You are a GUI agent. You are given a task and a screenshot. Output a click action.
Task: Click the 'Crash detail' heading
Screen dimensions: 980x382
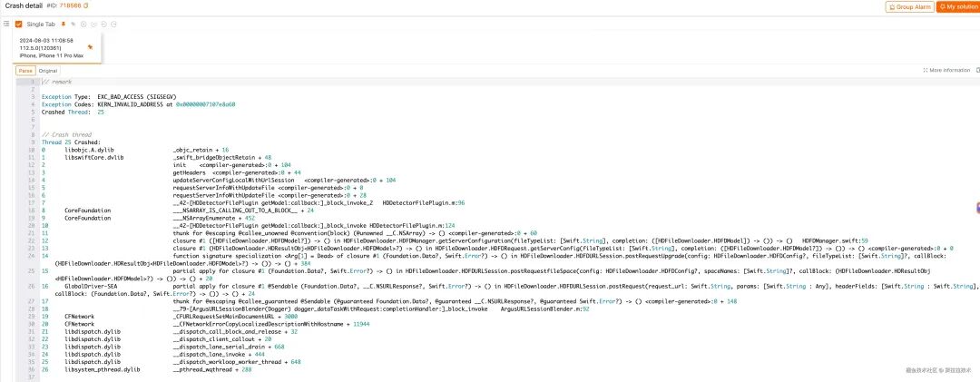click(x=24, y=5)
